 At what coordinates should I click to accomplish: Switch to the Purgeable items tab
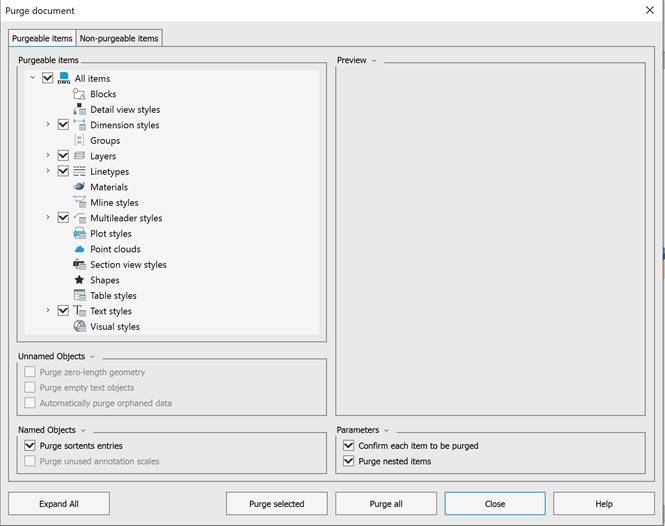point(42,38)
